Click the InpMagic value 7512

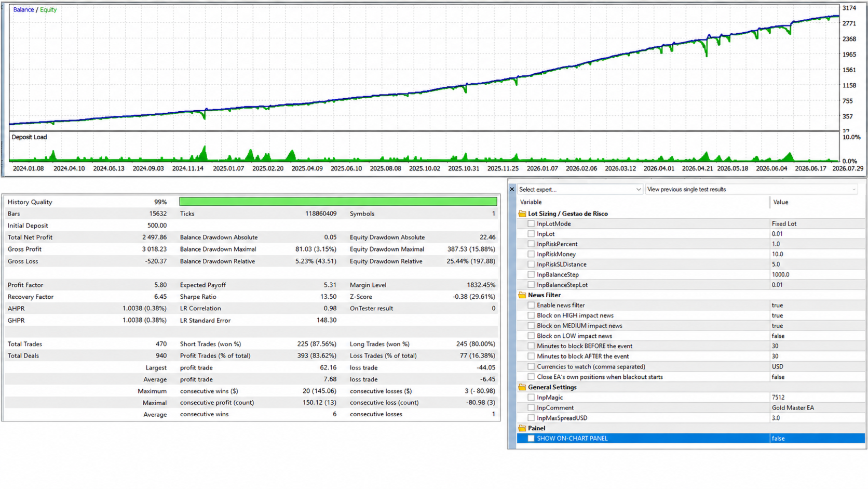tap(778, 398)
